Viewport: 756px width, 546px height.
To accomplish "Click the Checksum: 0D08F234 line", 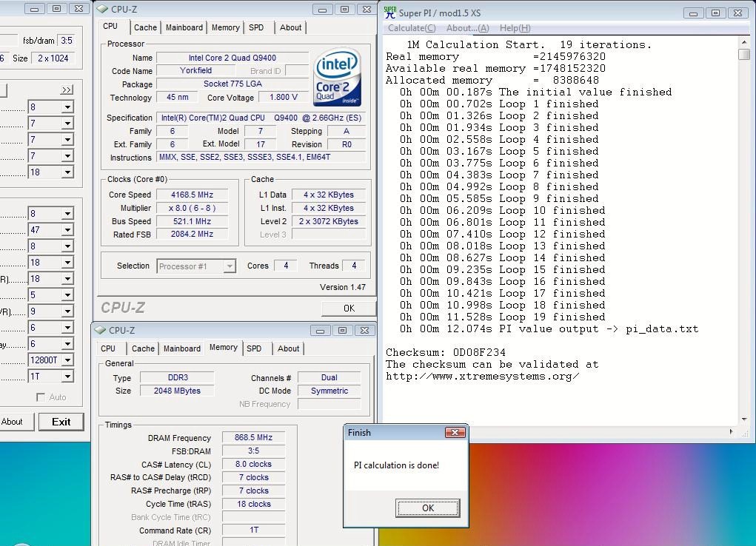I will (x=446, y=352).
